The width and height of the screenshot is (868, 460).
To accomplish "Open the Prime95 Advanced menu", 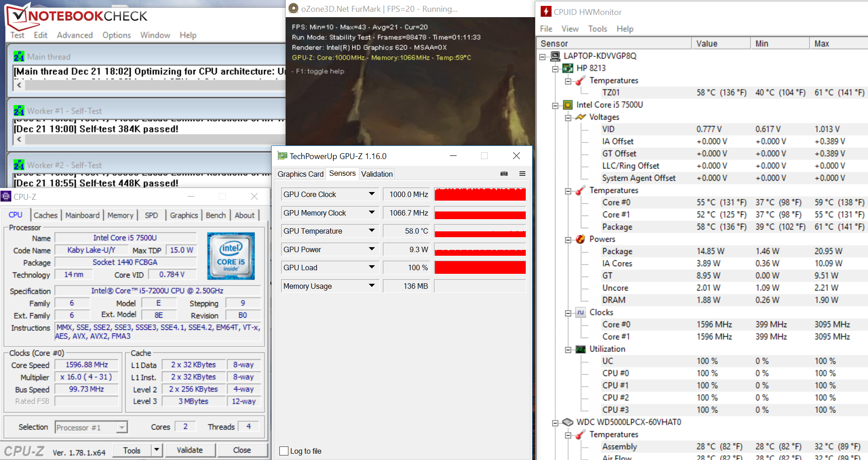I will 75,35.
